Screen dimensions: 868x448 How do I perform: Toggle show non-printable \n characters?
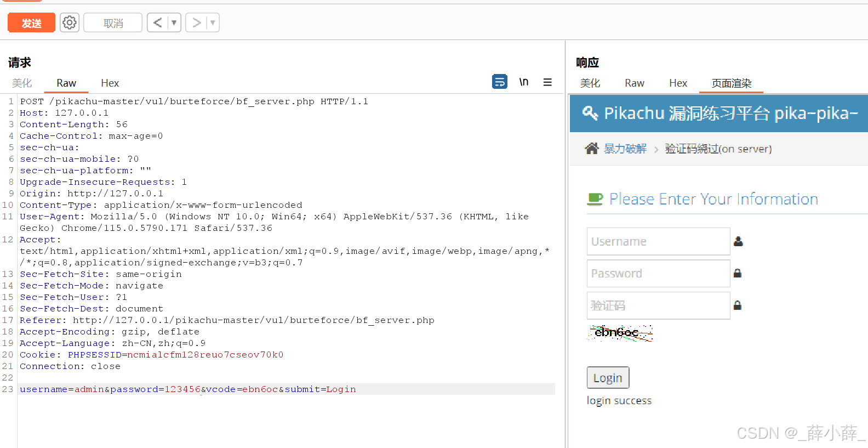[x=524, y=82]
